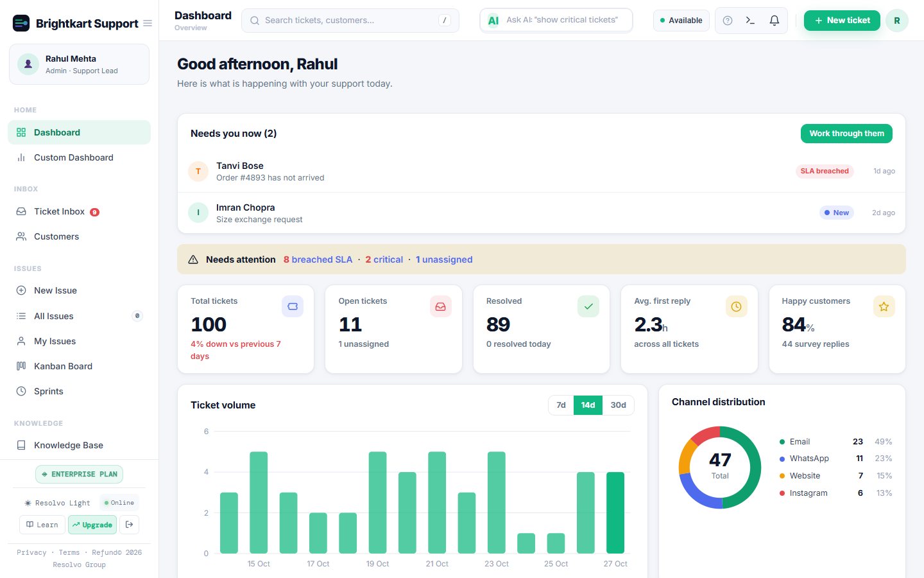Image resolution: width=924 pixels, height=578 pixels.
Task: Click Tanvi Bose's T avatar
Action: pyautogui.click(x=198, y=171)
